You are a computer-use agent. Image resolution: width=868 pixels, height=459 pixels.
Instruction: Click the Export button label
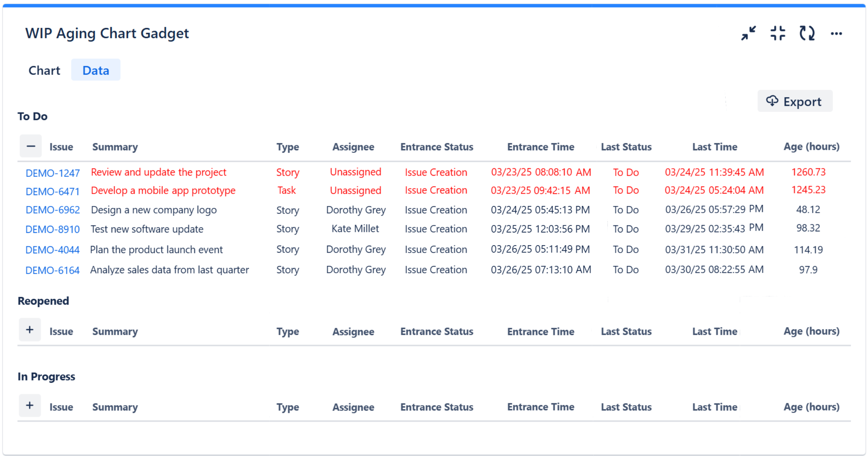(x=802, y=102)
